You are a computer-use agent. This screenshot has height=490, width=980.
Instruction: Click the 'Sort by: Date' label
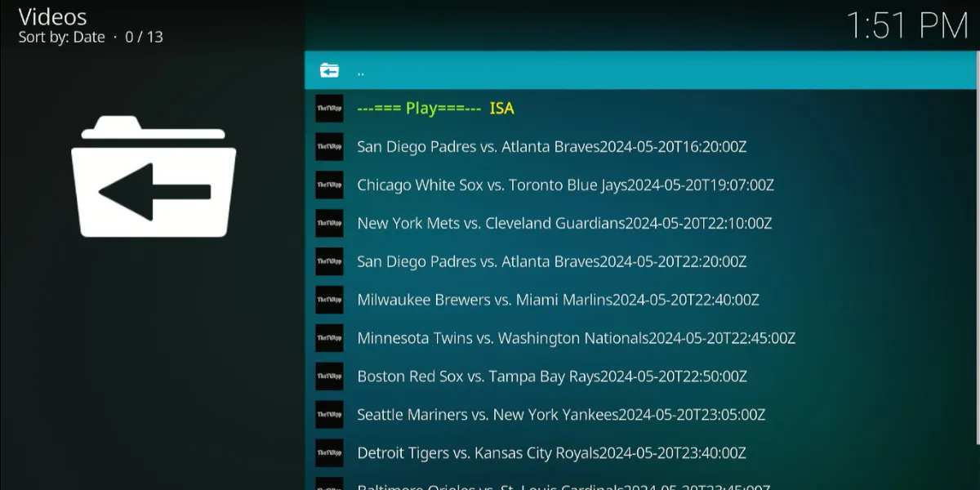(62, 37)
